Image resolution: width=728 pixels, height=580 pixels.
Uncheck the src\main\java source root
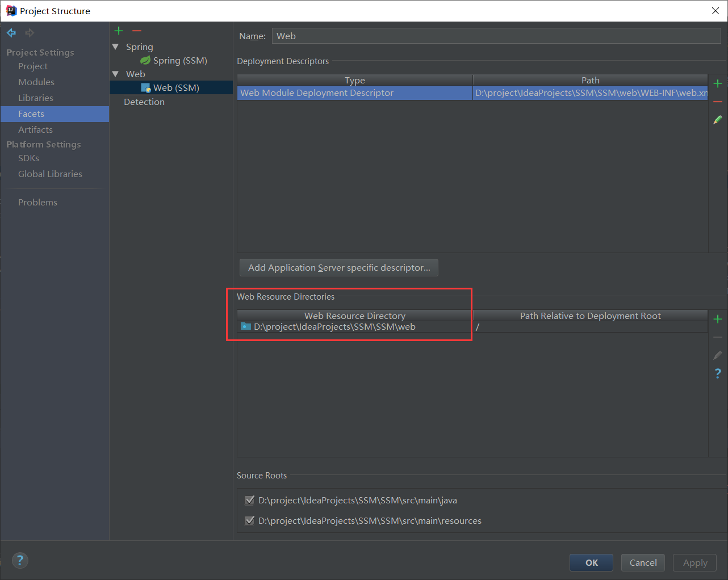(249, 500)
